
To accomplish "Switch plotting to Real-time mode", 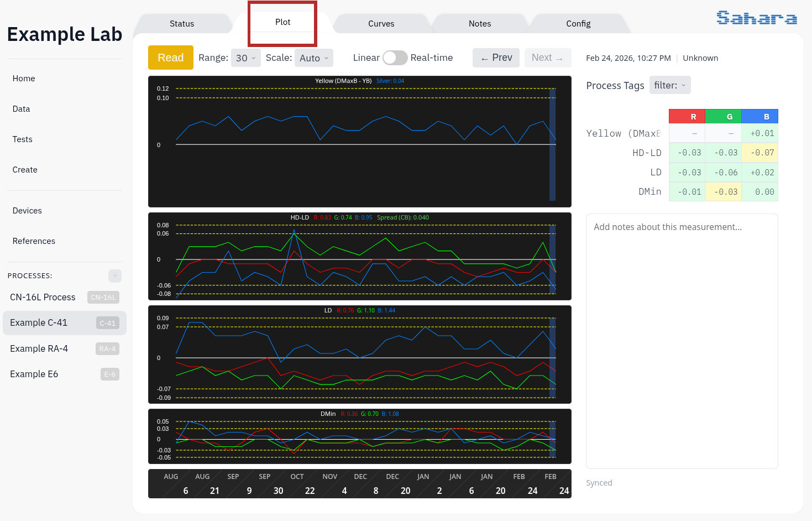I will pos(395,58).
